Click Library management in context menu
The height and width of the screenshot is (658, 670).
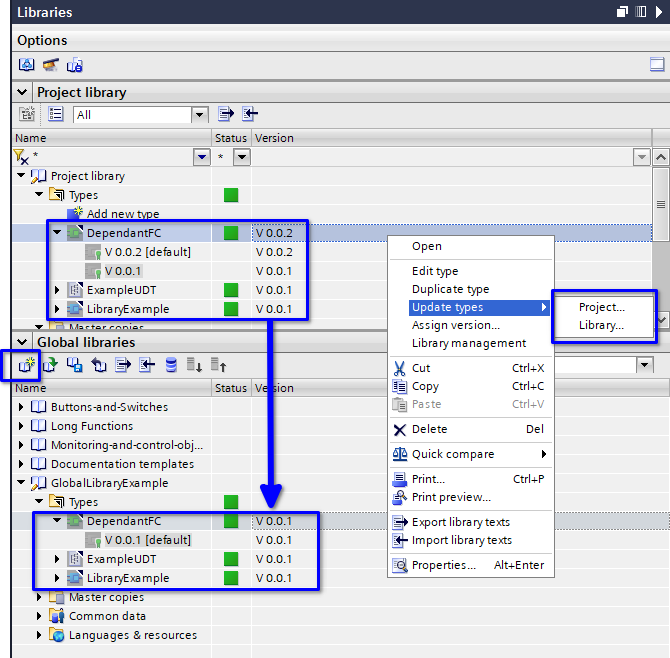(468, 343)
